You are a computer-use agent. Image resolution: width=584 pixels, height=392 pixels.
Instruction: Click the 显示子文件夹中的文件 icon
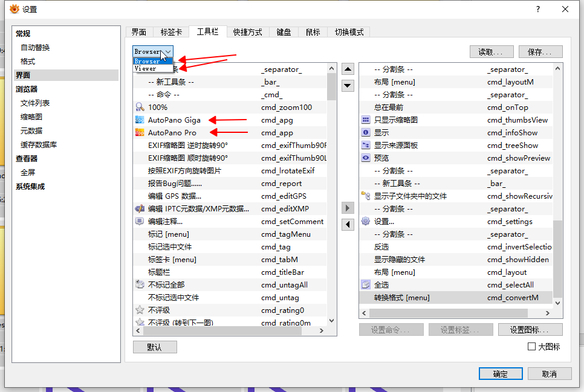pyautogui.click(x=366, y=196)
